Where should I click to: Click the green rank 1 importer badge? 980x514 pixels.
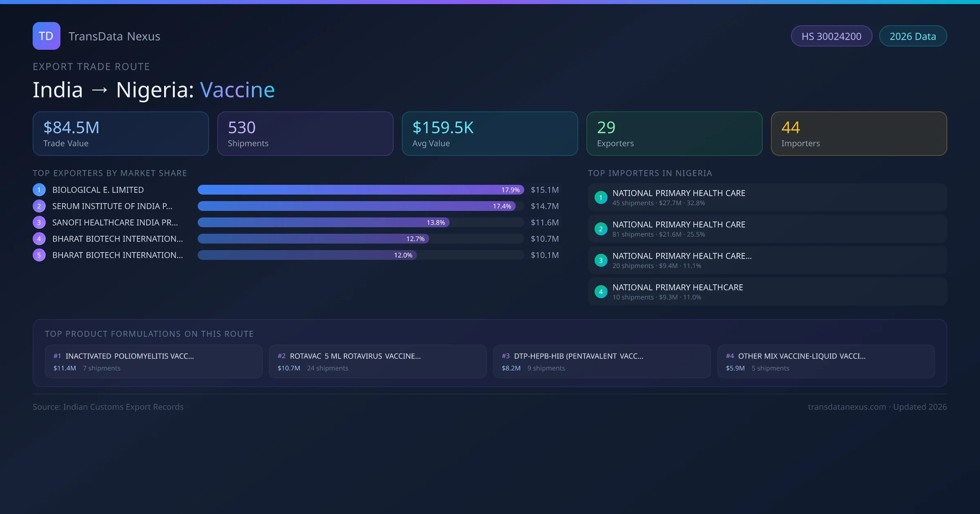(x=601, y=197)
